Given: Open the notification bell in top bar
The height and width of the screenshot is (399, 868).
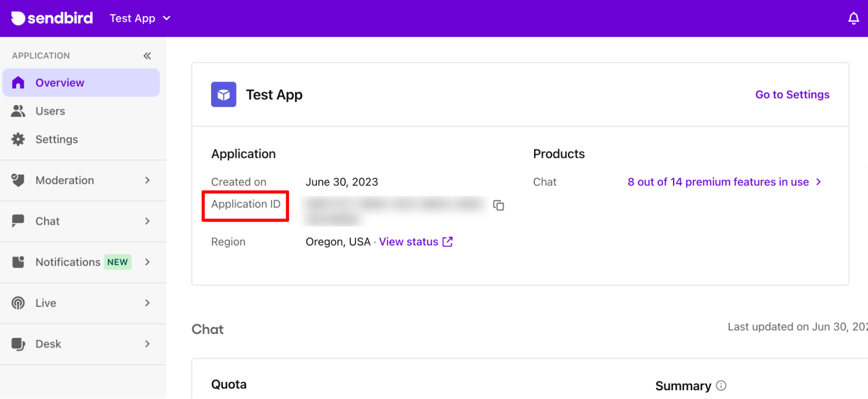Looking at the screenshot, I should [854, 18].
